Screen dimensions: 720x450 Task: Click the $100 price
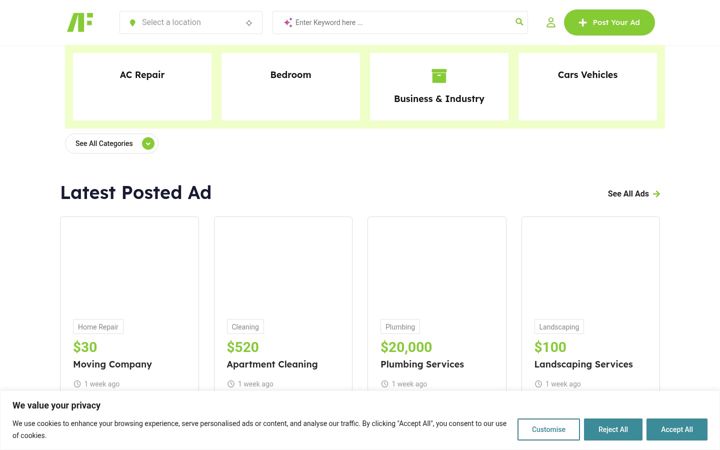[551, 347]
